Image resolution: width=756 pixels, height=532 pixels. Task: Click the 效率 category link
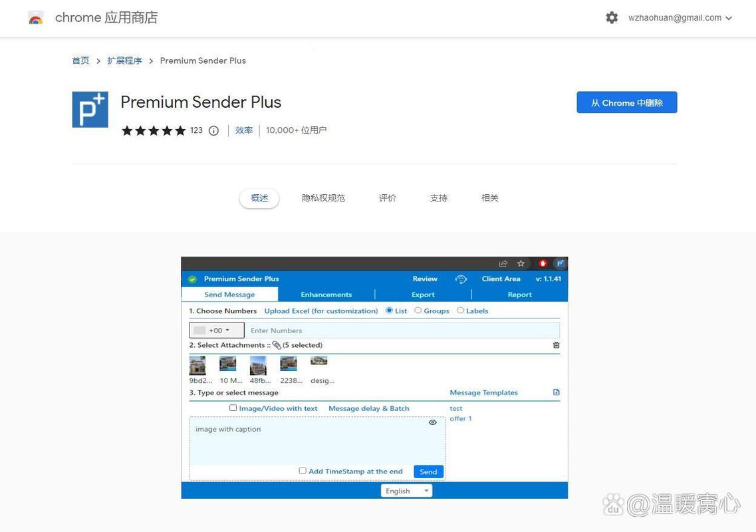244,130
